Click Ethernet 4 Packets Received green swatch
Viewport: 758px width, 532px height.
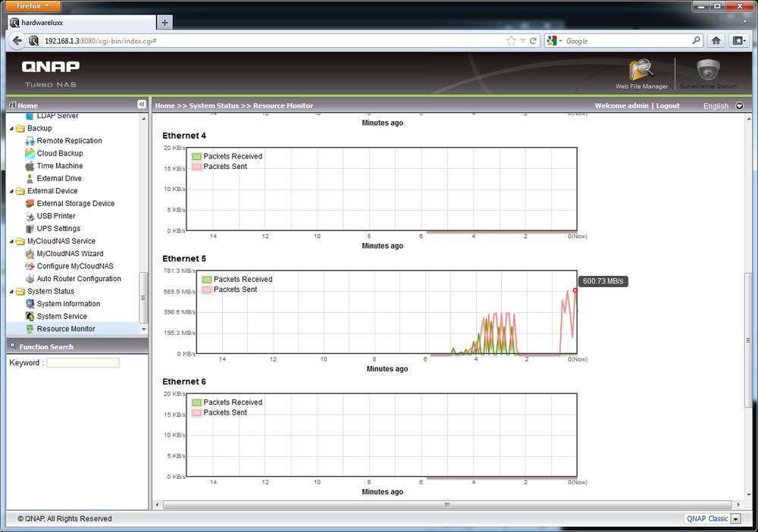coord(197,157)
